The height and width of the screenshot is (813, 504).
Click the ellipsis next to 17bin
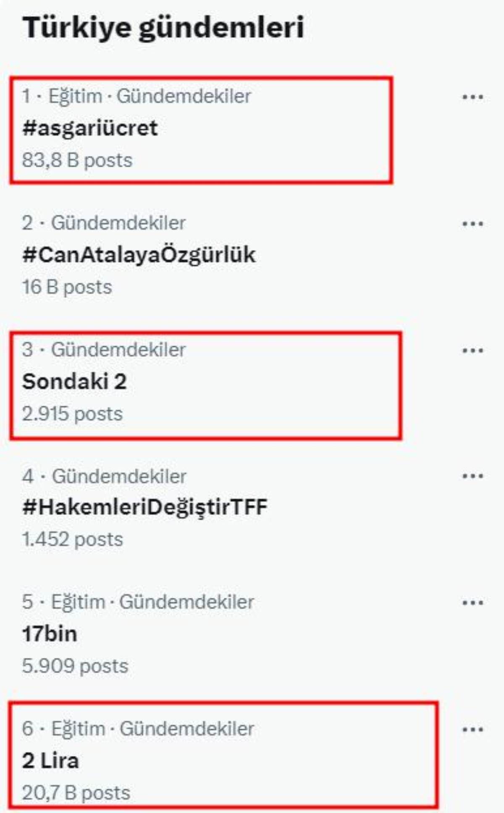[x=472, y=603]
